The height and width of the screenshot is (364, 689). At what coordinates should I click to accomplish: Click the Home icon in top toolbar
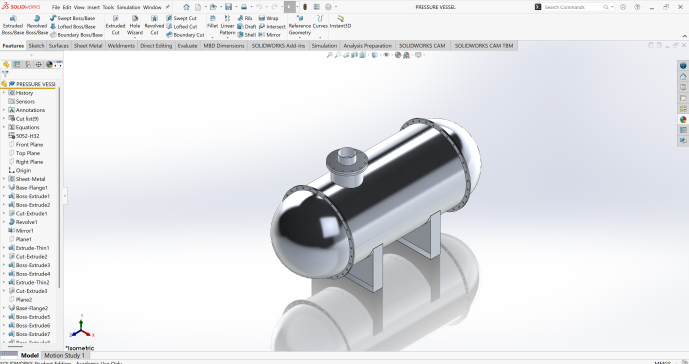pyautogui.click(x=186, y=7)
